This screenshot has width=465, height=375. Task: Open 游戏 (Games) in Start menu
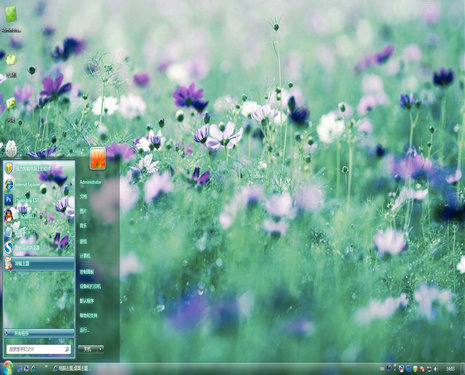(83, 241)
